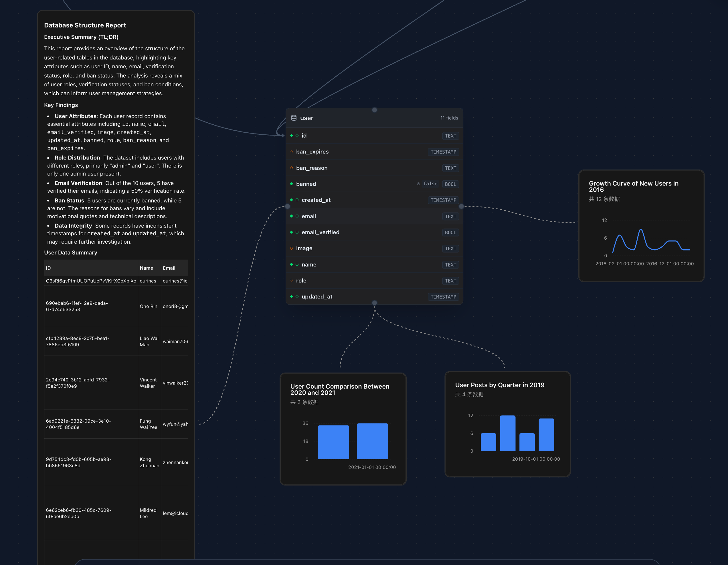Click the right-side connection handle of user table

tap(461, 206)
